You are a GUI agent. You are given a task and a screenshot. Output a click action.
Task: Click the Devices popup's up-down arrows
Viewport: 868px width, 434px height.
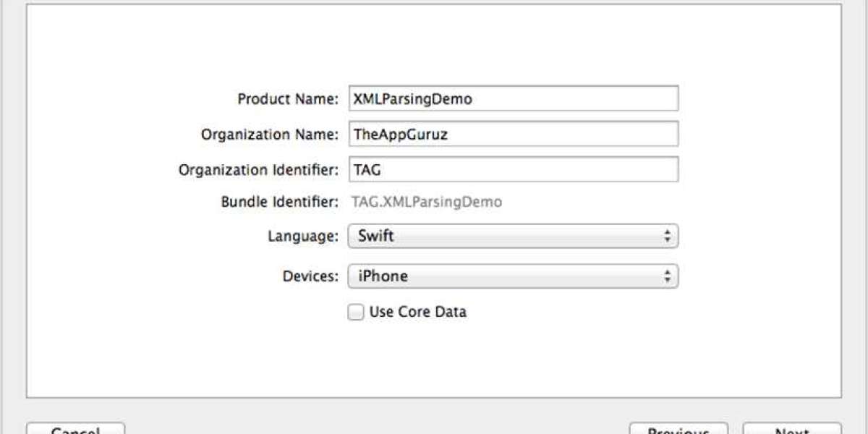pyautogui.click(x=667, y=276)
